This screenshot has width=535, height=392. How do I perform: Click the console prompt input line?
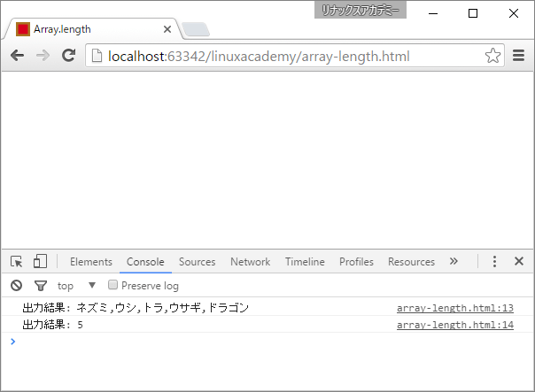267,342
